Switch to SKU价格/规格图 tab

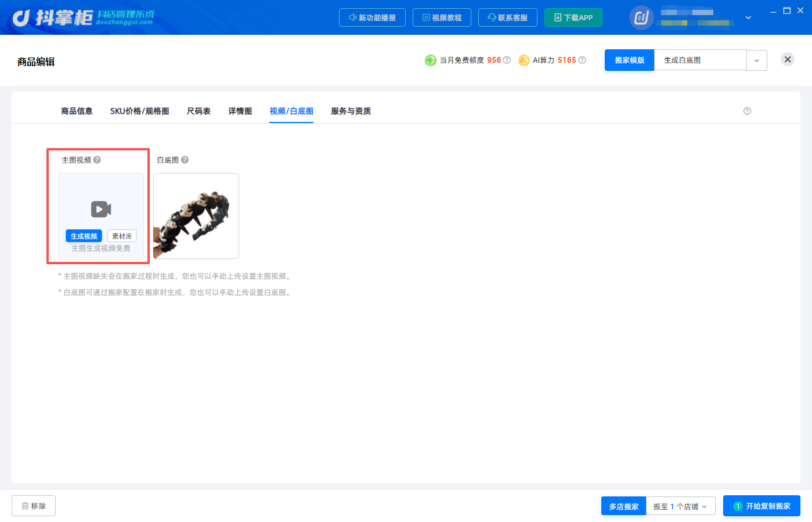[x=140, y=111]
